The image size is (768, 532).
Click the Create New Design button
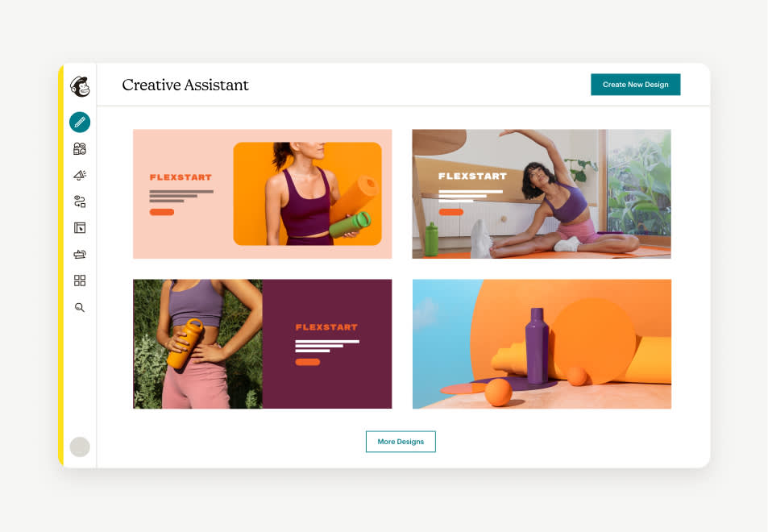[x=635, y=85]
